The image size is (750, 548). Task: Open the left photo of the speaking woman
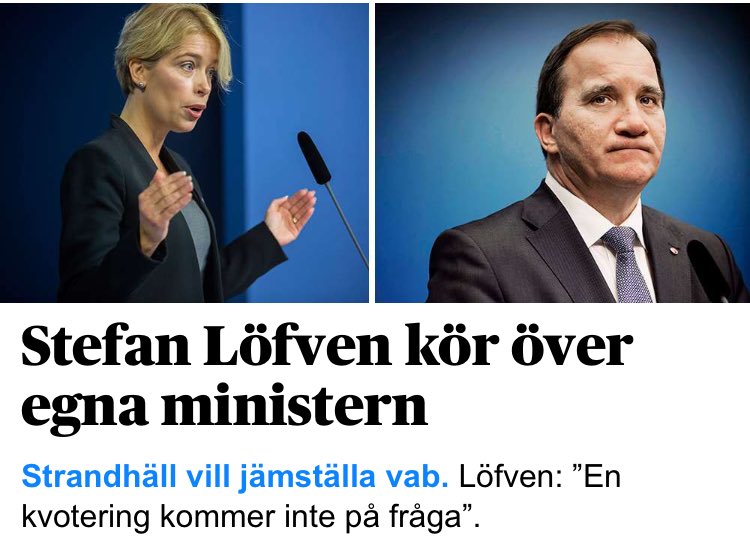pos(184,153)
